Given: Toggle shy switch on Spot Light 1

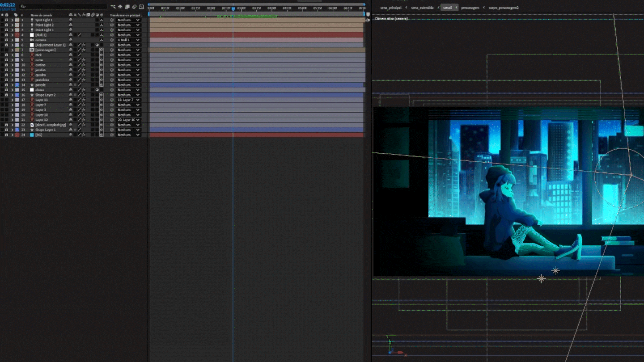Looking at the screenshot, I should (70, 20).
